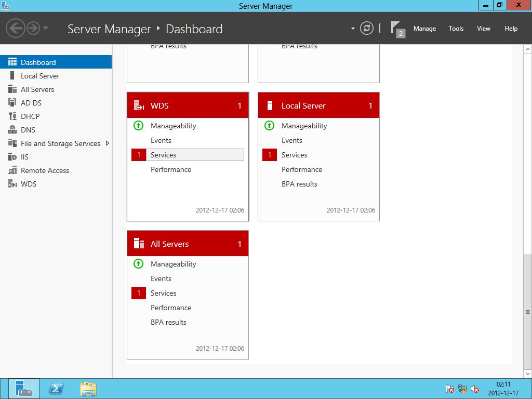Open WDS in the sidebar

[56, 184]
